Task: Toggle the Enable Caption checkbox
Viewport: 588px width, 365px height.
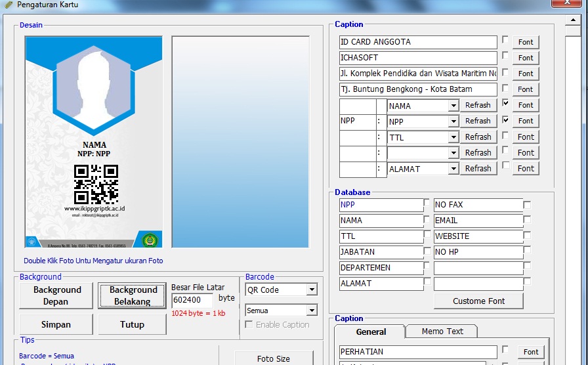Action: [x=249, y=324]
